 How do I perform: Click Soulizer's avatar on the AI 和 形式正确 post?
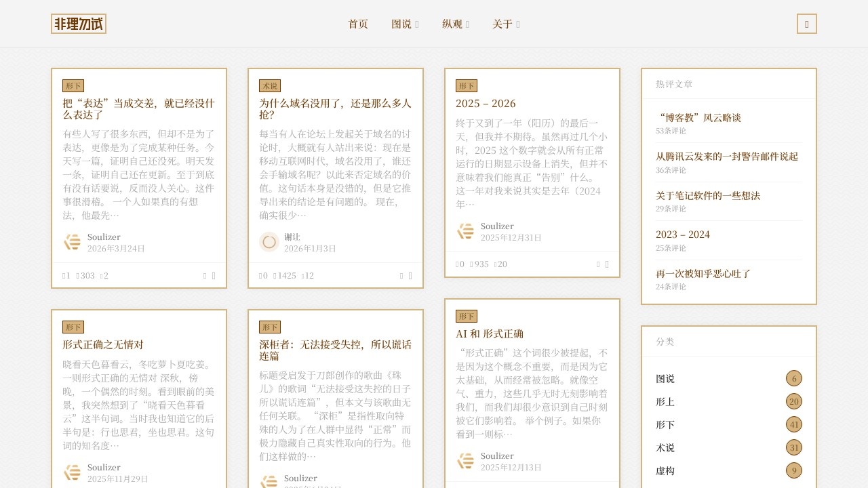465,461
